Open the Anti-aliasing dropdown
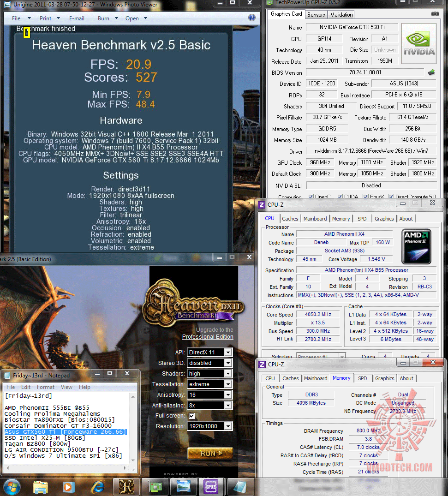Image resolution: width=448 pixels, height=496 pixels. tap(210, 405)
